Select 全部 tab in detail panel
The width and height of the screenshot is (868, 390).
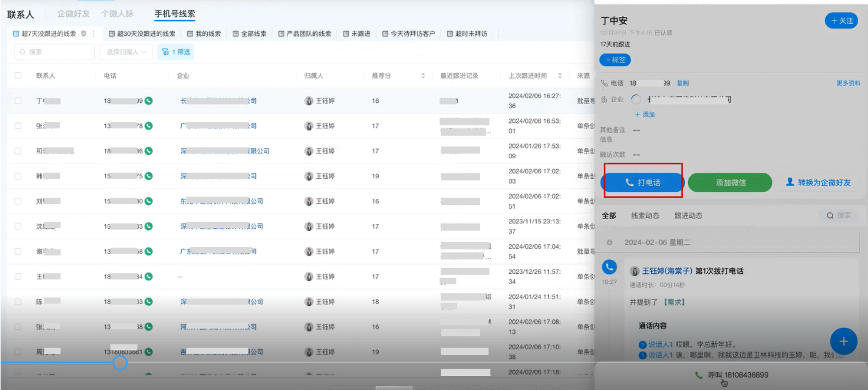coord(608,215)
